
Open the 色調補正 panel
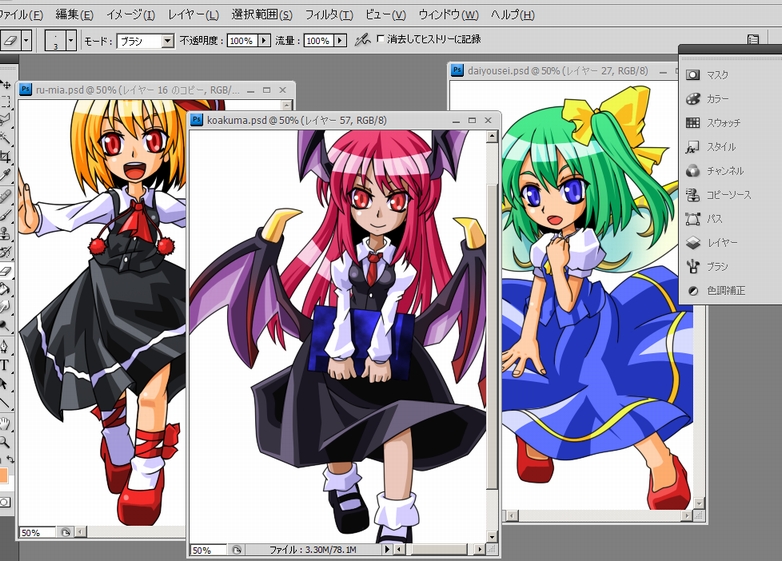tap(716, 290)
